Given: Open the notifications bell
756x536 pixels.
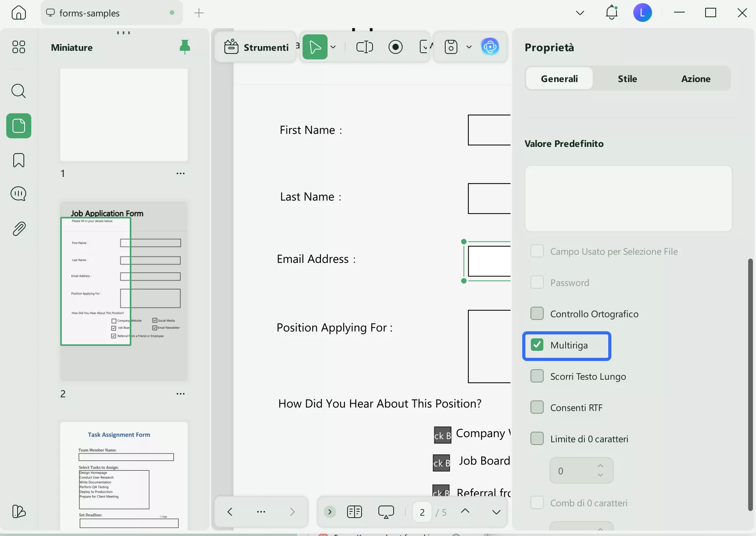Looking at the screenshot, I should pos(612,13).
